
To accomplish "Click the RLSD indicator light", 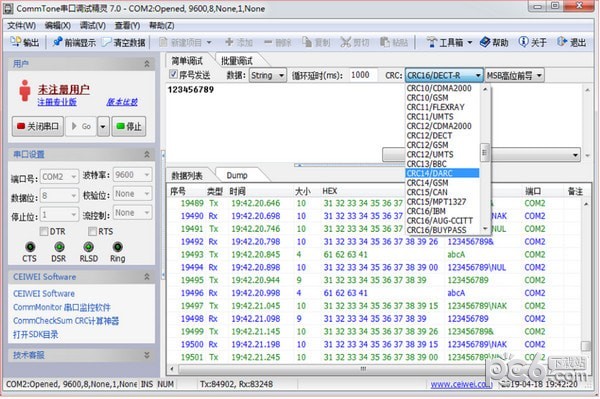I will [x=88, y=247].
